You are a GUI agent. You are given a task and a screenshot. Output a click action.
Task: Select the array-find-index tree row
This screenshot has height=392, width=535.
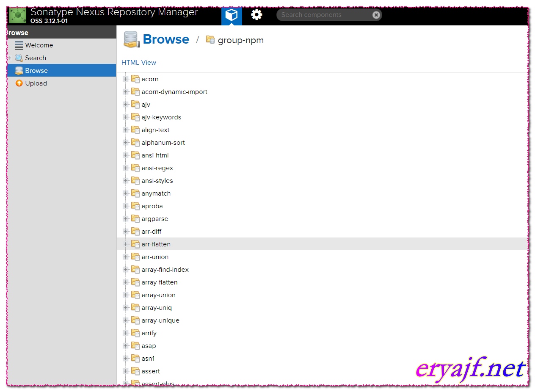point(323,270)
